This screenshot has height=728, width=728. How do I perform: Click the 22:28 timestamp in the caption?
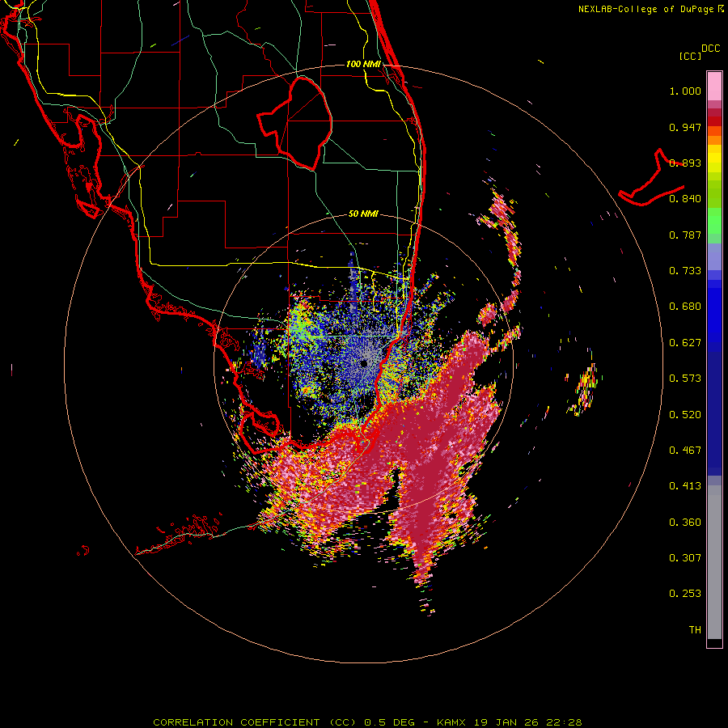click(x=565, y=722)
